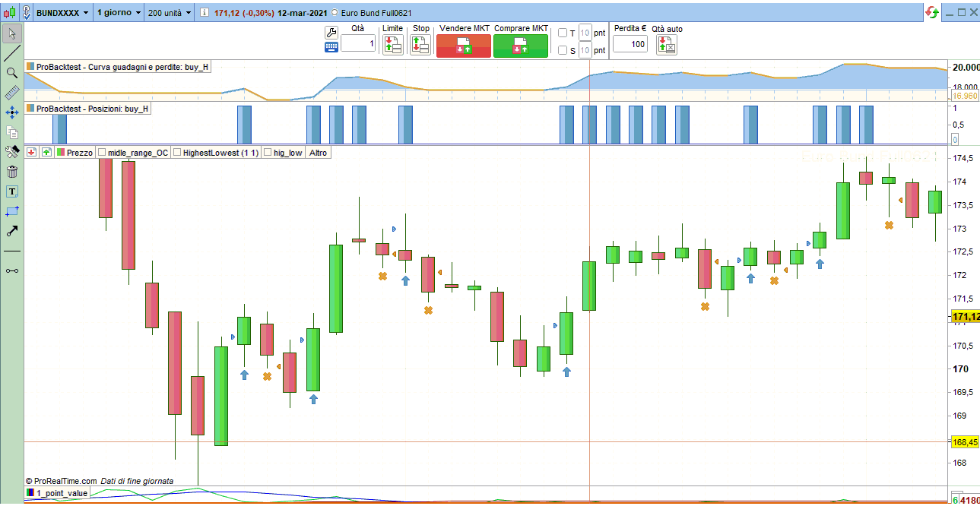Enable the hig_low checkbox
The width and height of the screenshot is (980, 506).
[268, 153]
